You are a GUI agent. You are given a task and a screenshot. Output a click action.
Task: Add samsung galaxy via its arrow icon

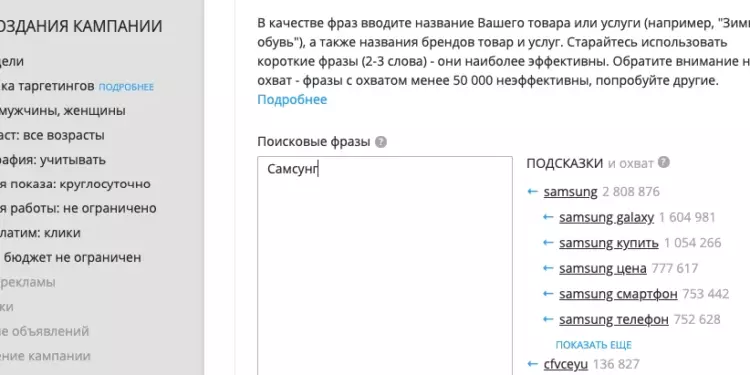[548, 217]
